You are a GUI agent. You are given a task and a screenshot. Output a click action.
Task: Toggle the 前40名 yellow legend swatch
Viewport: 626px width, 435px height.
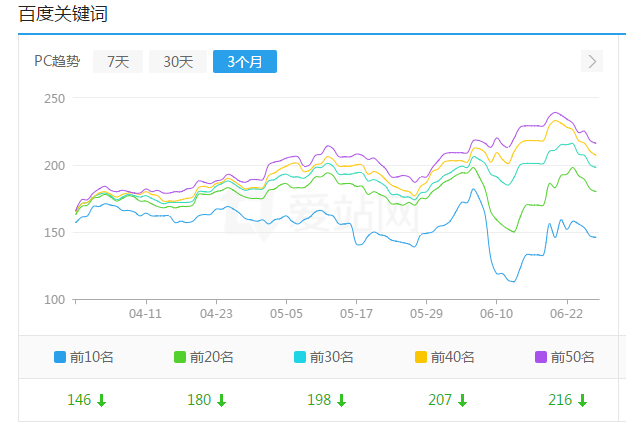[x=421, y=357]
